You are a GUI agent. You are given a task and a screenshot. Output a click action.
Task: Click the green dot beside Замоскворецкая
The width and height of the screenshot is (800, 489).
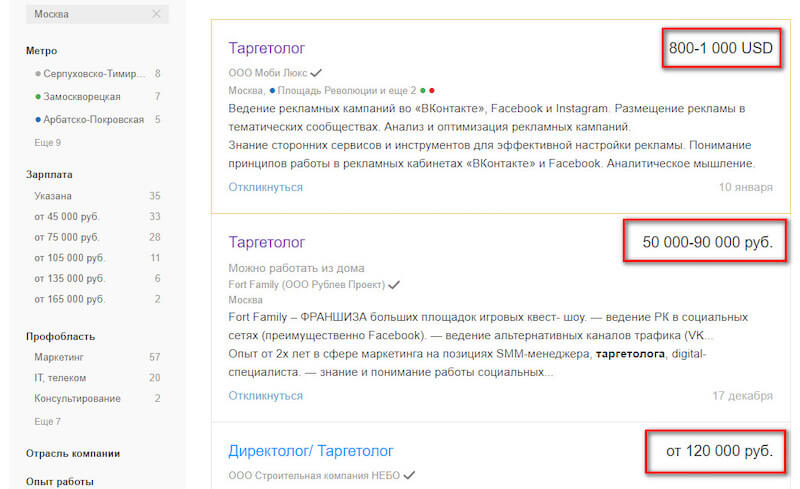click(37, 97)
